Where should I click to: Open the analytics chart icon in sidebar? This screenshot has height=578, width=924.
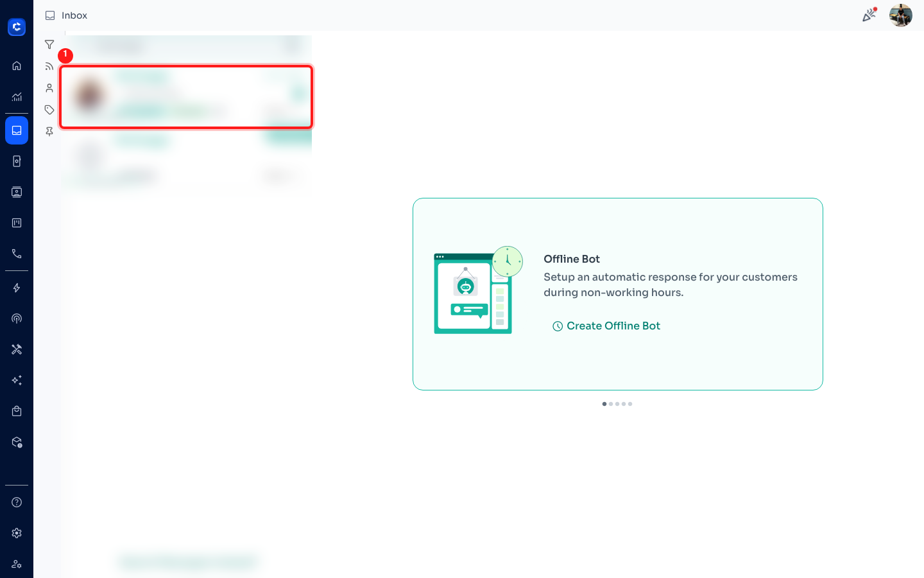pos(17,96)
